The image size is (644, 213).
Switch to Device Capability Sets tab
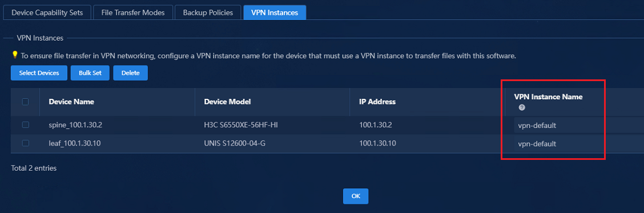pos(47,13)
